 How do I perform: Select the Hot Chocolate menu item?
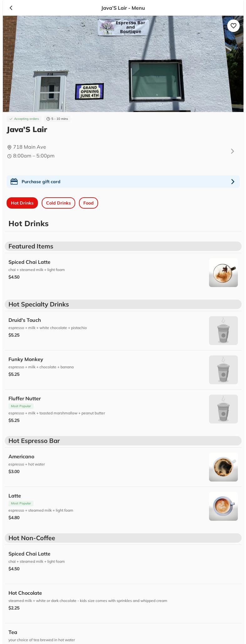[25, 593]
